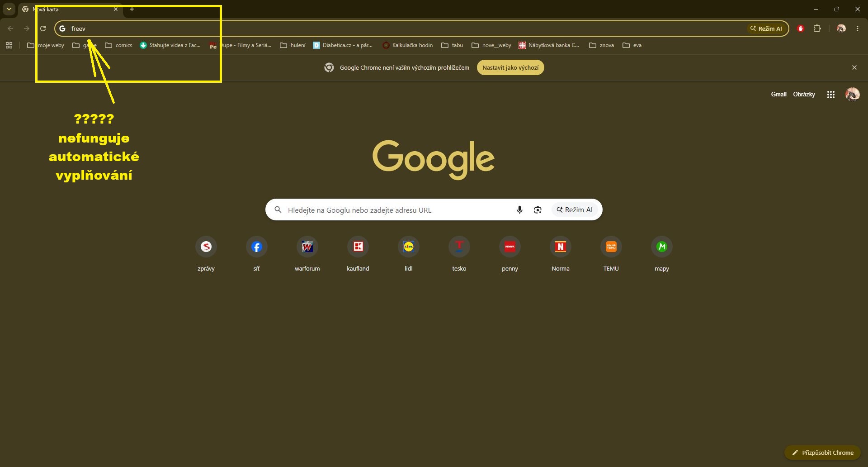The height and width of the screenshot is (467, 868).
Task: Reload the current page
Action: 43,29
